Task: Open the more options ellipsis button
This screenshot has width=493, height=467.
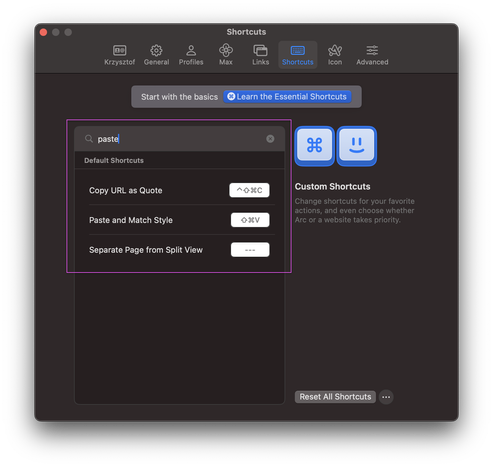Action: tap(386, 397)
